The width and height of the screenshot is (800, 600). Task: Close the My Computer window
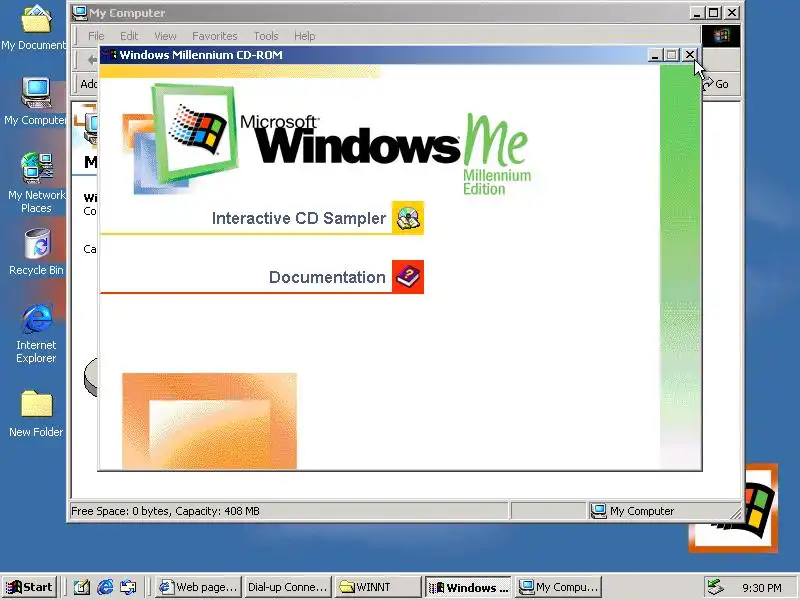732,13
